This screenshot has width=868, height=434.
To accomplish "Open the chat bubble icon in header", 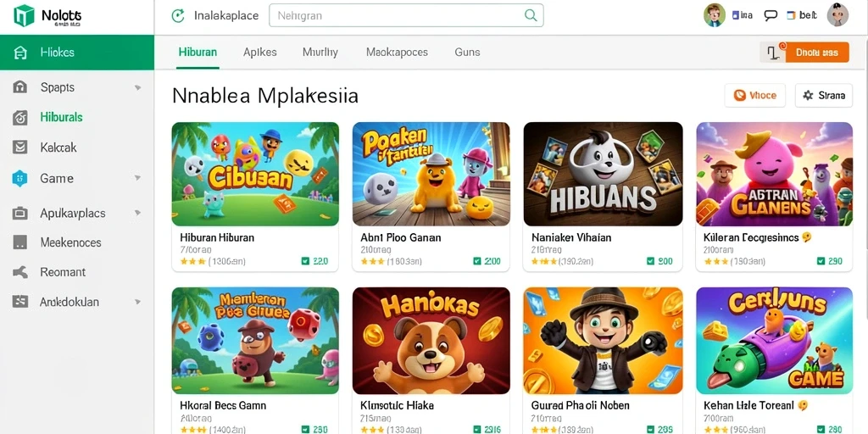I will click(x=771, y=15).
